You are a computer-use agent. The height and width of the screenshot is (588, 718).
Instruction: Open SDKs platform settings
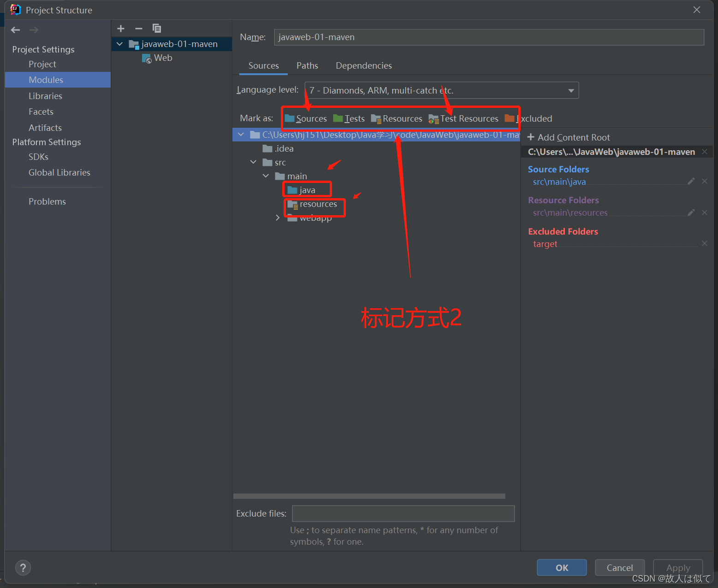coord(38,157)
